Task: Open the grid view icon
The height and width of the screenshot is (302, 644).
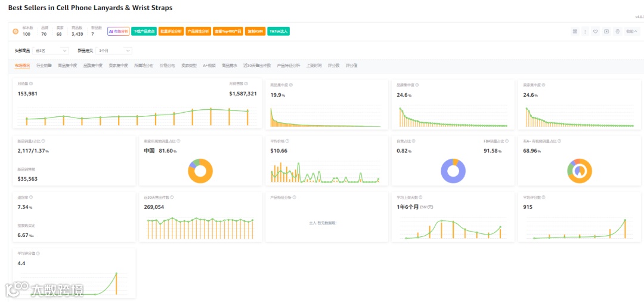Action: tap(575, 31)
